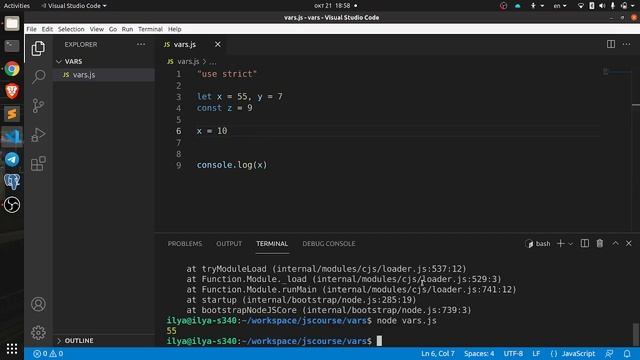Open editor more actions ellipsis
The width and height of the screenshot is (640, 360).
tap(626, 44)
